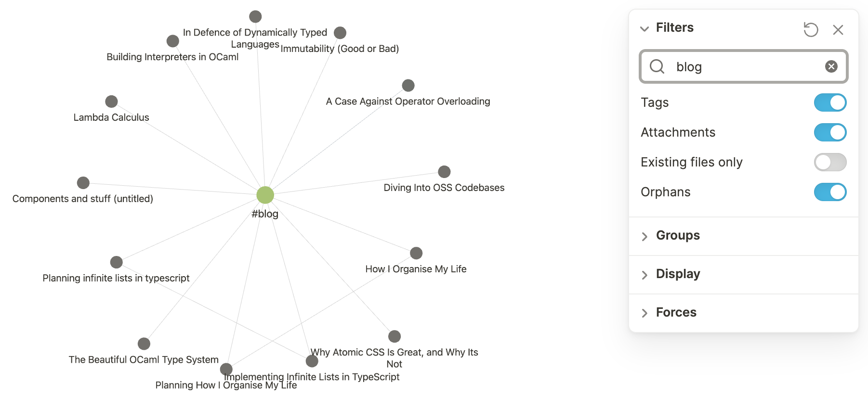Viewport: 868px width, 408px height.
Task: Select the Diving Into OSS Codebases node
Action: tap(443, 171)
